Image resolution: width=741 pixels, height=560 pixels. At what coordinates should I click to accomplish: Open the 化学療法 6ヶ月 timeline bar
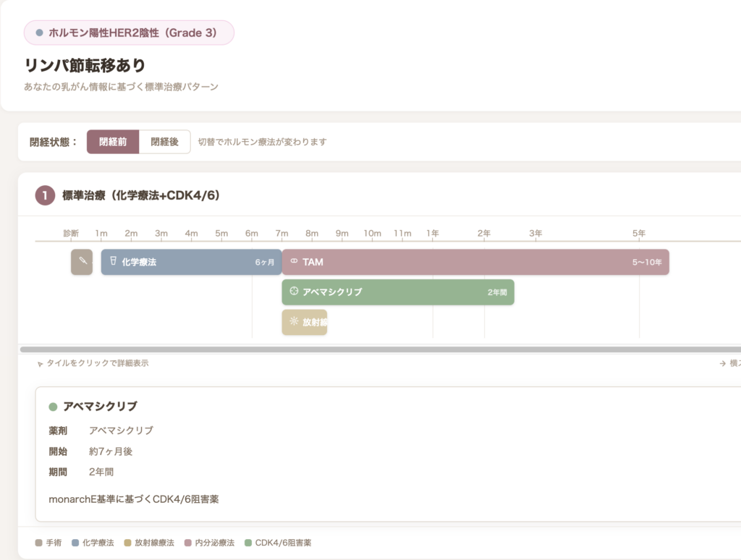point(191,262)
